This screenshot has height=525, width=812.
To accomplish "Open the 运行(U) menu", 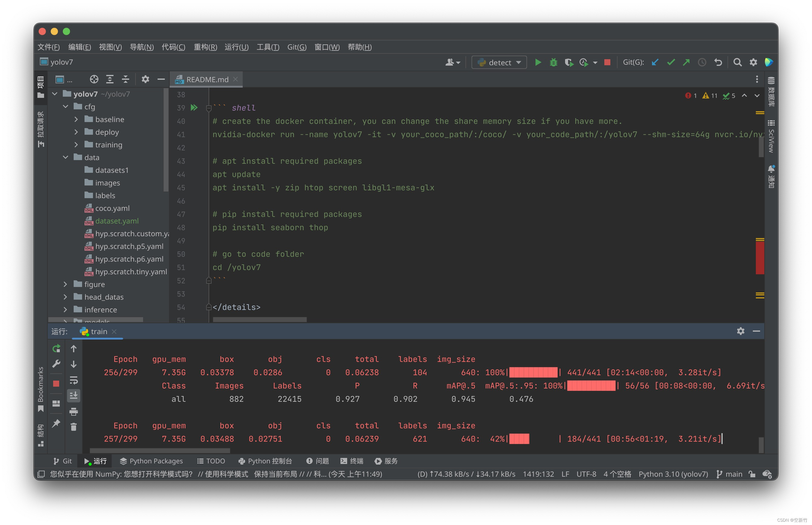I will (x=236, y=47).
